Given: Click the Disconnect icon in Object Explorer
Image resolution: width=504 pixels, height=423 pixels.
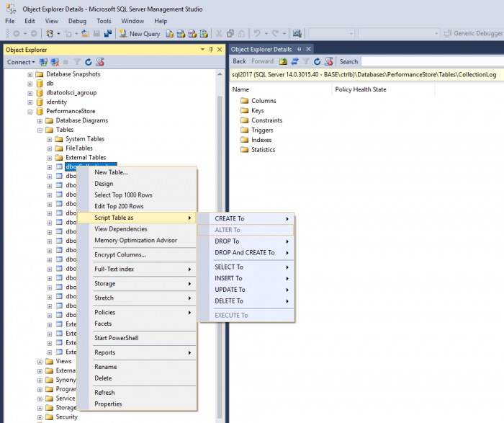Looking at the screenshot, I should click(x=54, y=62).
